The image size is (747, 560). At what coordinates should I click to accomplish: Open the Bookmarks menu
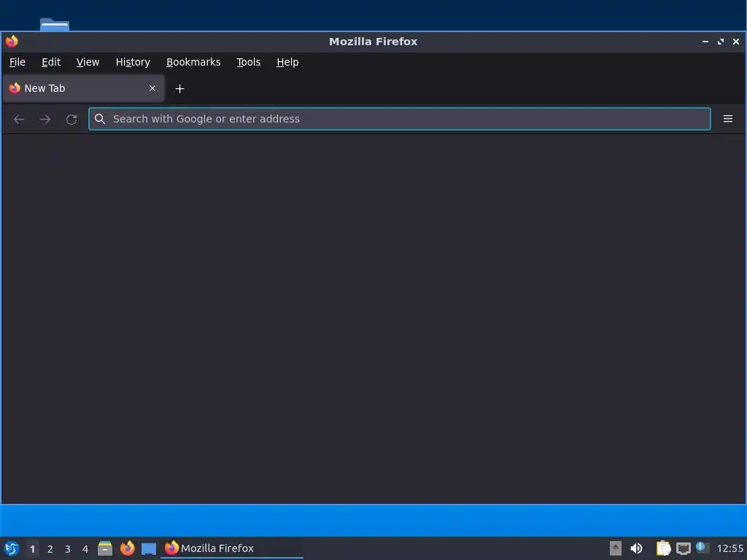[x=193, y=63]
